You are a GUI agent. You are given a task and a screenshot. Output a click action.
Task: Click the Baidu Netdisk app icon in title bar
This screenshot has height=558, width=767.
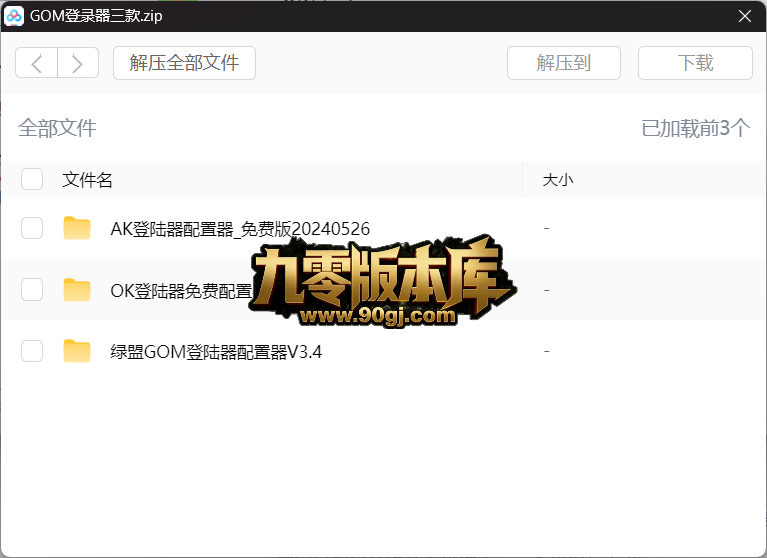tap(14, 16)
